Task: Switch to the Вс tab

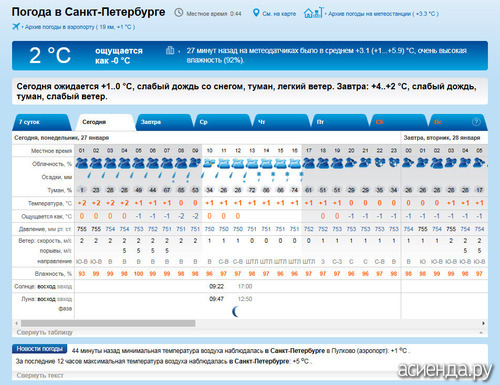Action: pyautogui.click(x=457, y=122)
